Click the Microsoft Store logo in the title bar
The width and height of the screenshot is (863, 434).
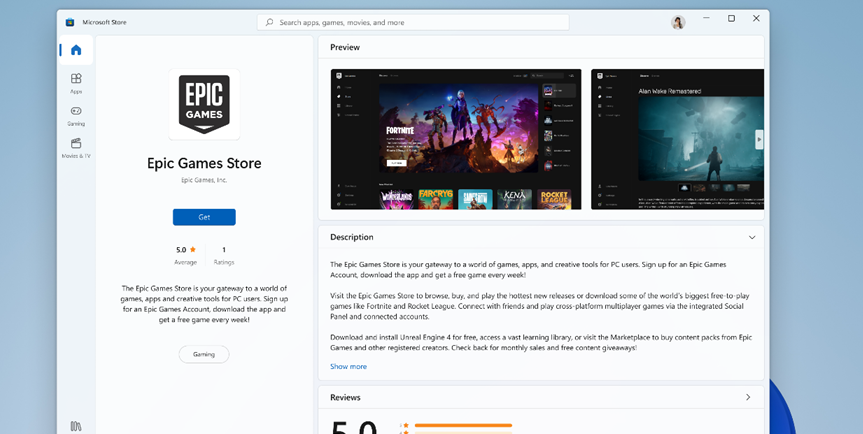coord(70,23)
